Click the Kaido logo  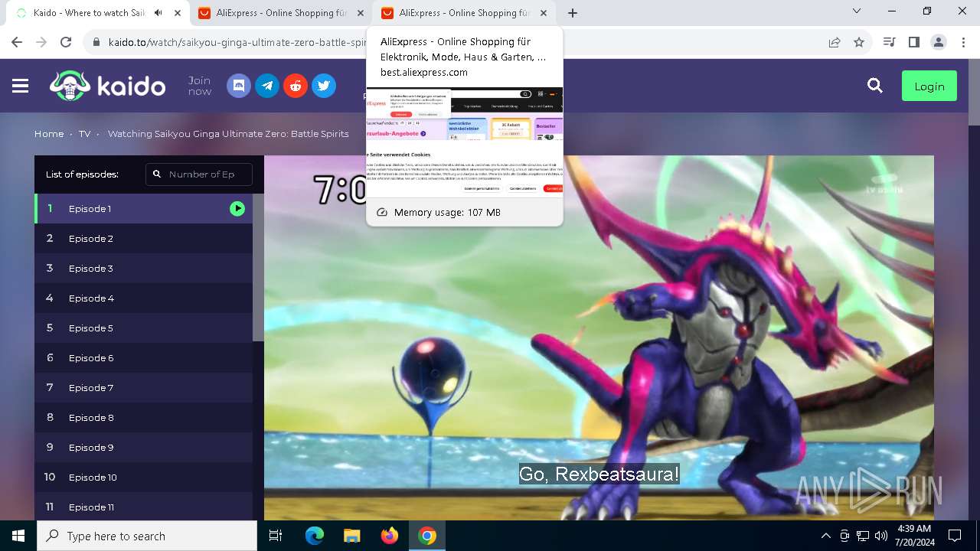[x=107, y=86]
